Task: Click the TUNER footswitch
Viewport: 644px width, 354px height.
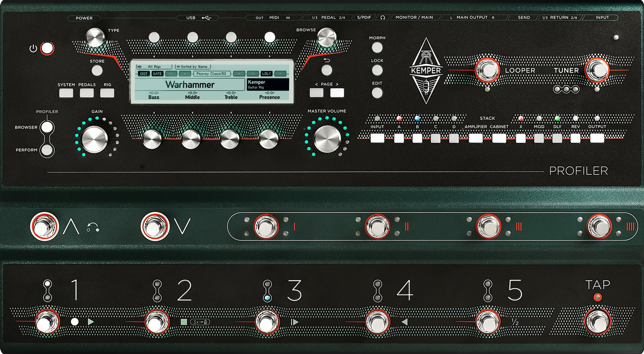Action: [x=597, y=70]
